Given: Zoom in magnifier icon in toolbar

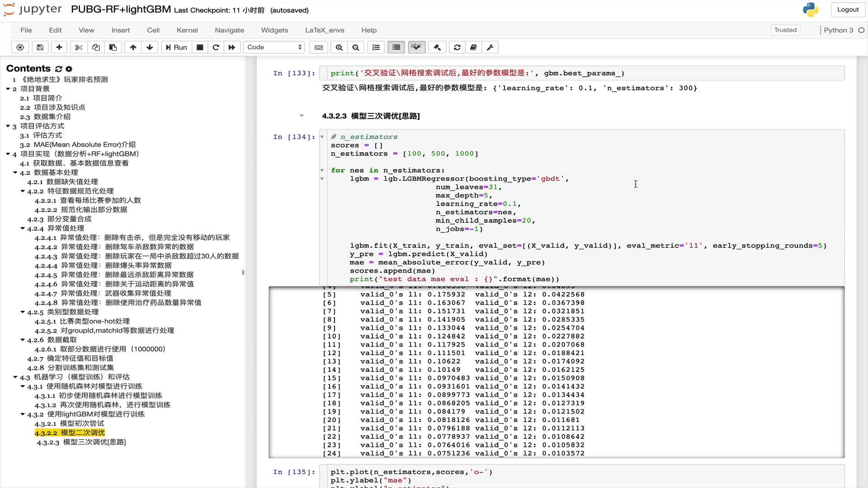Looking at the screenshot, I should point(339,47).
